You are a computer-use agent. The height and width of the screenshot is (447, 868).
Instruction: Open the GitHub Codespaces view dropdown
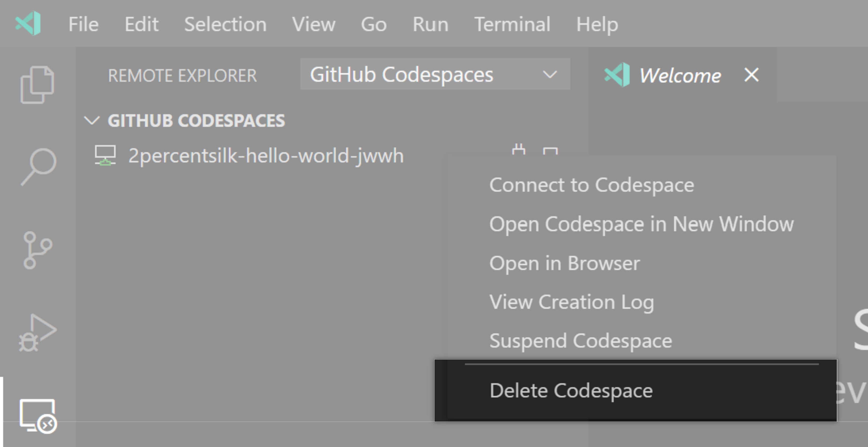pyautogui.click(x=549, y=74)
